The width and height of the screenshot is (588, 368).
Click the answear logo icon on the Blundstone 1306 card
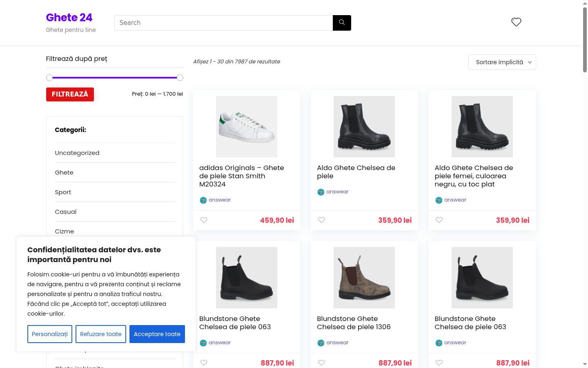point(321,343)
